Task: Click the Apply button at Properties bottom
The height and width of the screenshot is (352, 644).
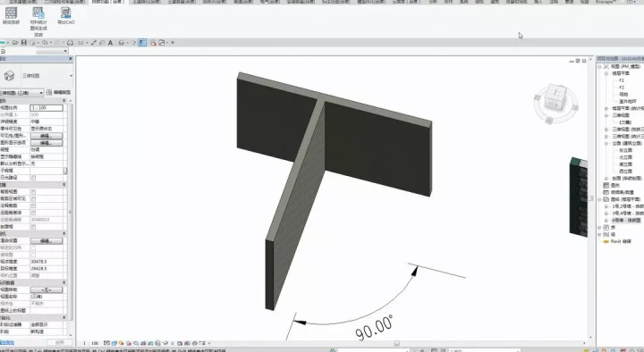Action: point(59,342)
